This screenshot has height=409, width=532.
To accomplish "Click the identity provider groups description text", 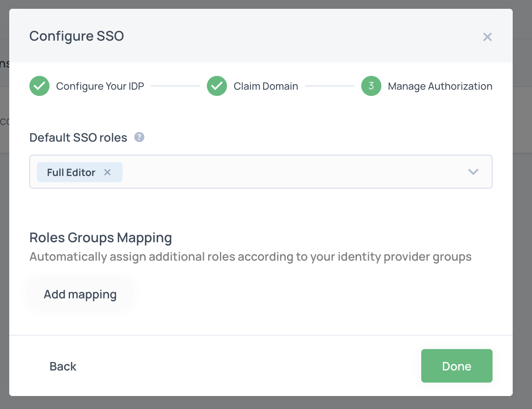I will coord(250,256).
